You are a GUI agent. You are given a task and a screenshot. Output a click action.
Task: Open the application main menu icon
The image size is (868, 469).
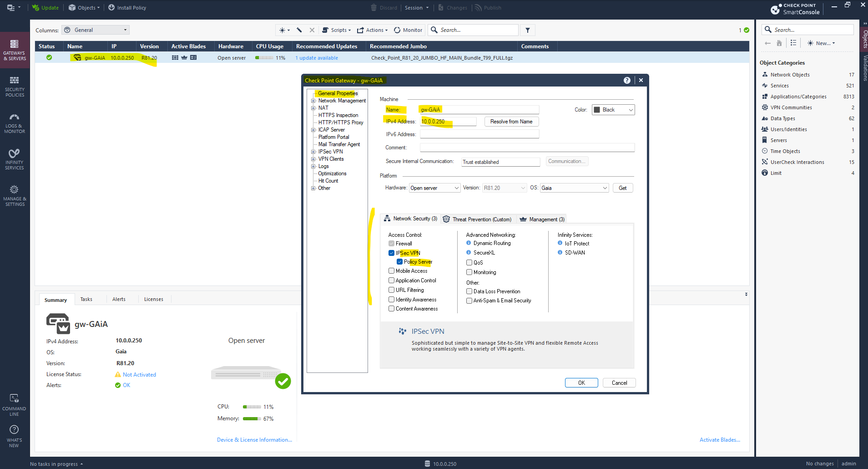(x=13, y=8)
